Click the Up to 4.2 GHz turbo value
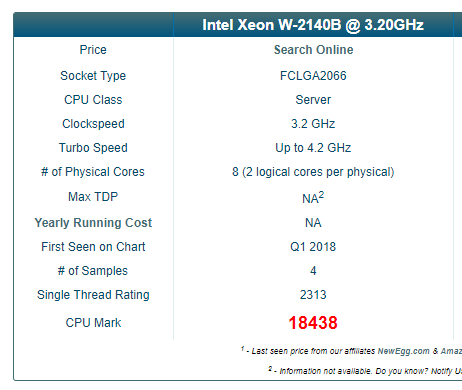Screen dimensions: 462x390 point(313,148)
